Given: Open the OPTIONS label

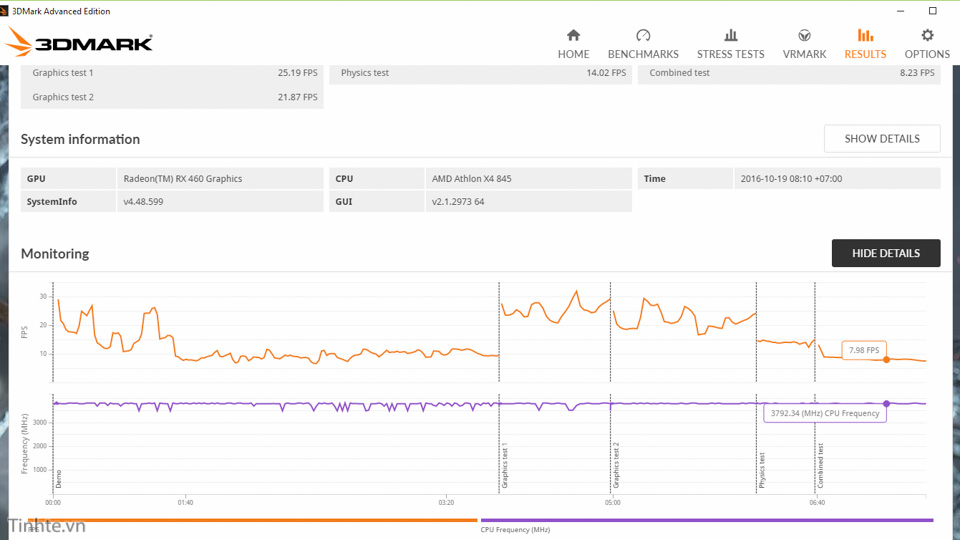Looking at the screenshot, I should tap(927, 54).
